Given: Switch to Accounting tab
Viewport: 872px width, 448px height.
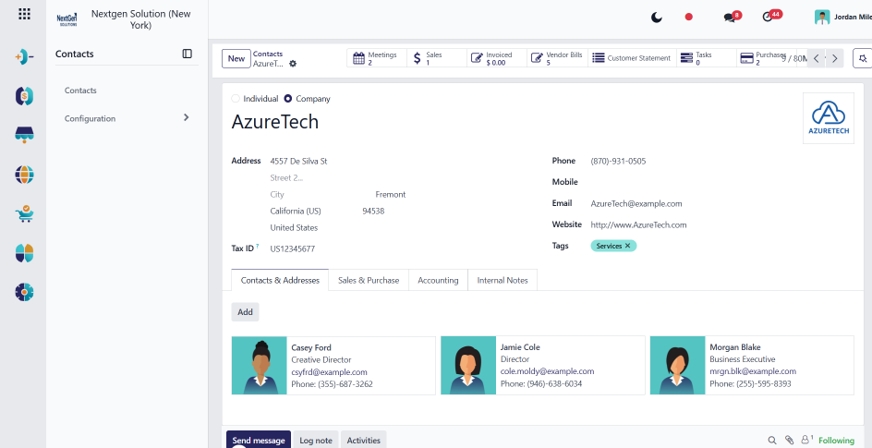Looking at the screenshot, I should tap(438, 280).
